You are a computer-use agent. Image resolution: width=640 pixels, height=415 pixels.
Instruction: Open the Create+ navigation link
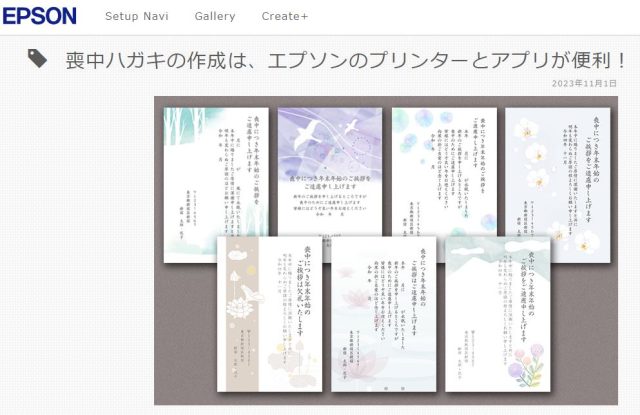tap(285, 17)
